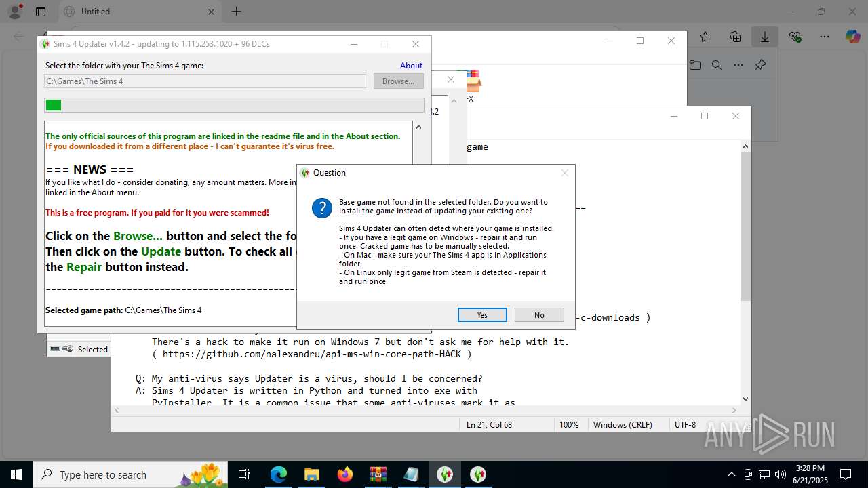Click the up arrow of the Updater news scrollbar
The height and width of the screenshot is (488, 868).
point(418,127)
